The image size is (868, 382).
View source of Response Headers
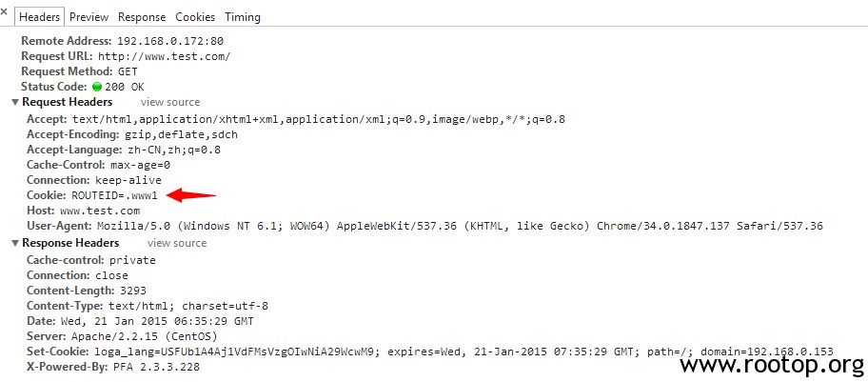tap(177, 243)
